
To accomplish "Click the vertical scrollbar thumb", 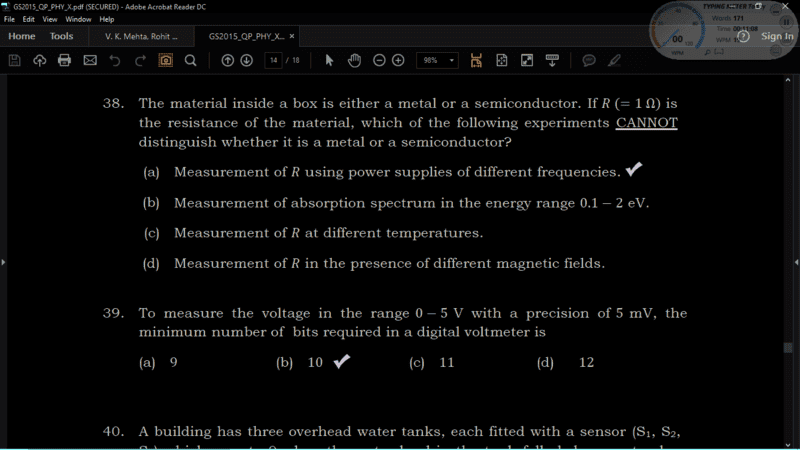I will [x=788, y=347].
